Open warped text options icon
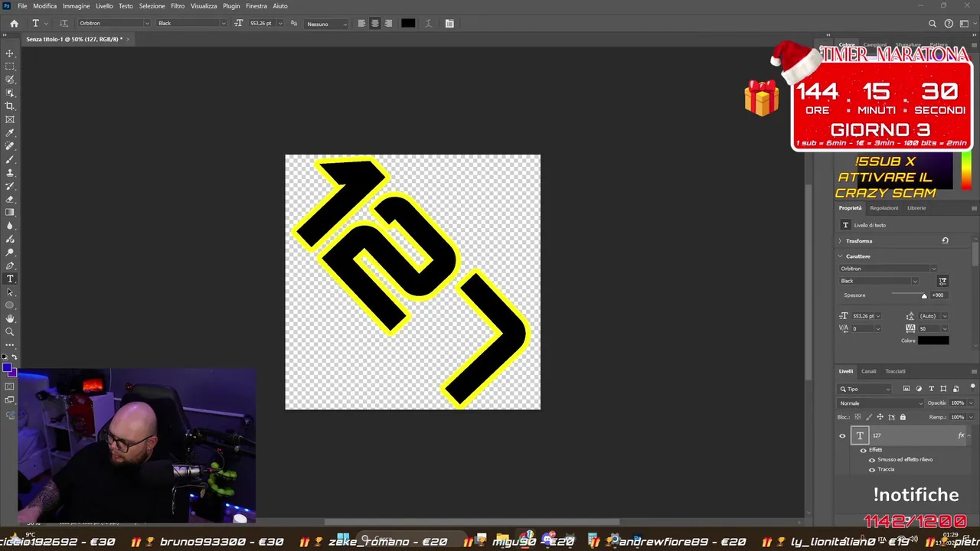 point(430,24)
